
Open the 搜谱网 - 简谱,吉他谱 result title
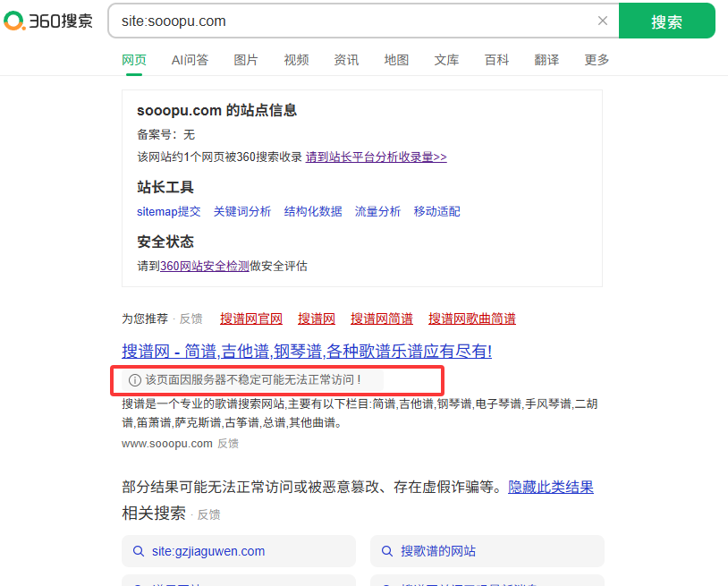(307, 351)
